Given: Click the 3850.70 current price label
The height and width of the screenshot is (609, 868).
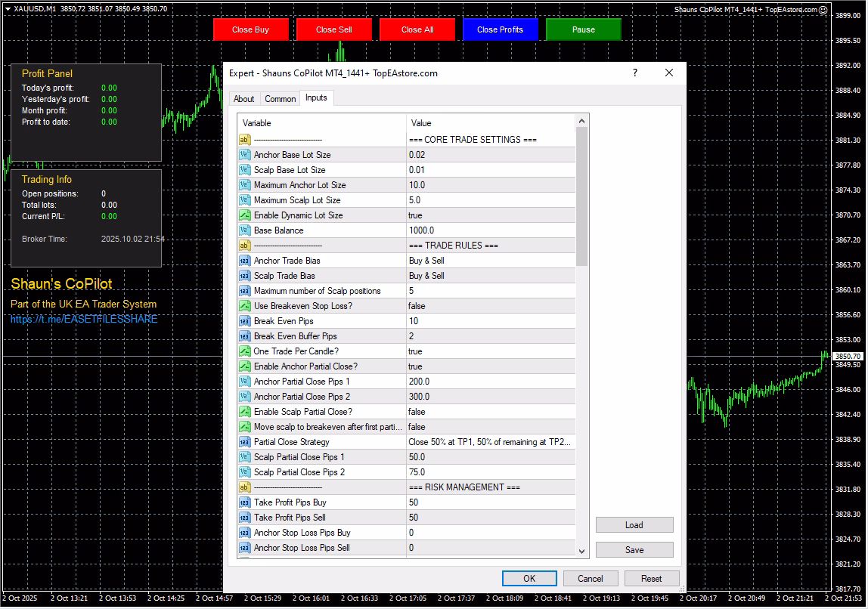Looking at the screenshot, I should tap(848, 356).
